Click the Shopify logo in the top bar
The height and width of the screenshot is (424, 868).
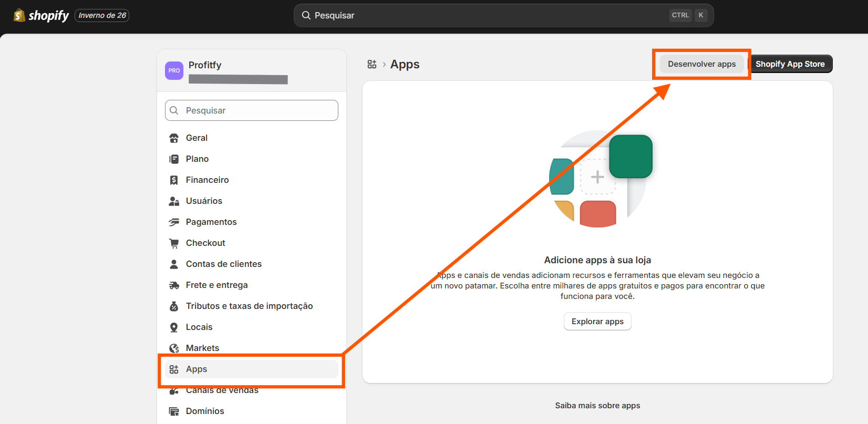41,15
